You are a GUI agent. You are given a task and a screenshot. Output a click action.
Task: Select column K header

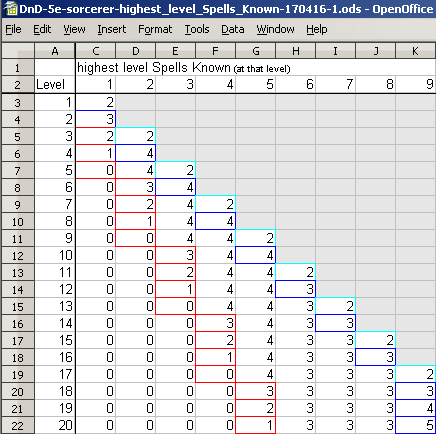coord(416,51)
